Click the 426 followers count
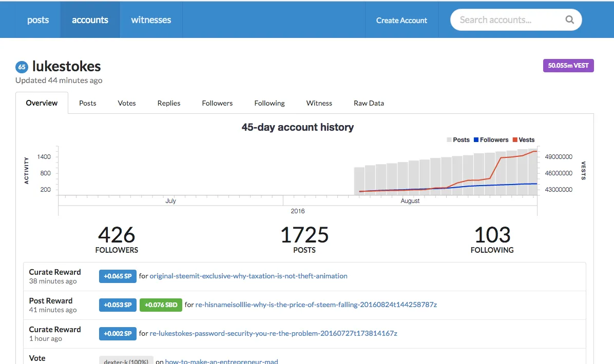 [117, 235]
